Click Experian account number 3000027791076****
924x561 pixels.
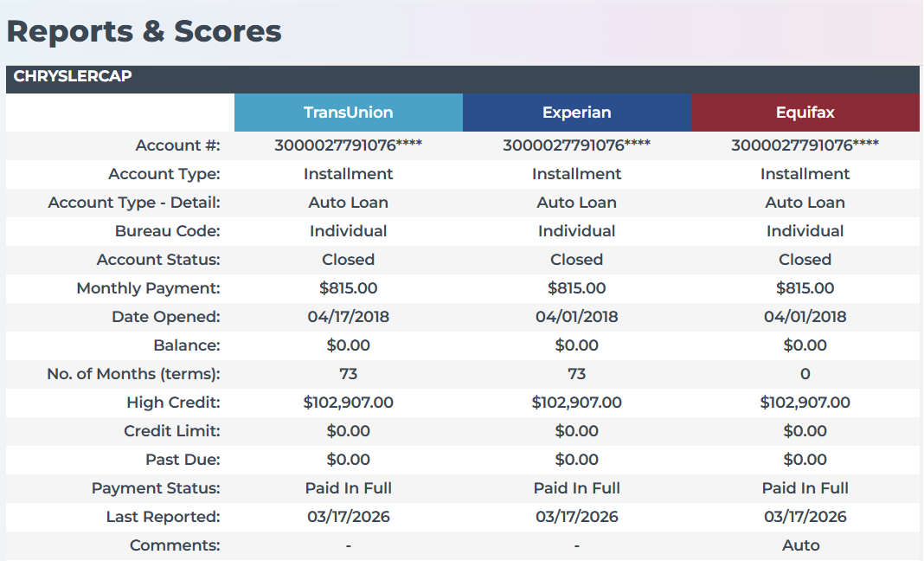(x=577, y=145)
